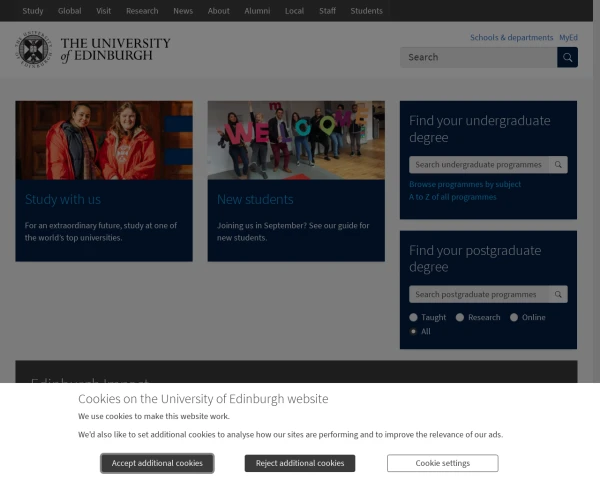Select the Taught radio button
The image size is (600, 480).
[x=413, y=318]
